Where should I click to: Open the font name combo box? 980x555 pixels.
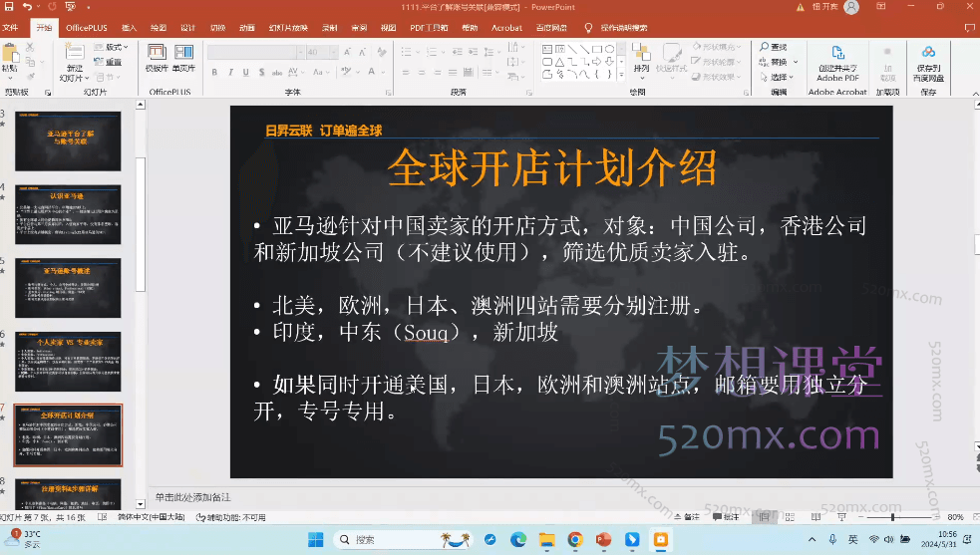click(255, 52)
